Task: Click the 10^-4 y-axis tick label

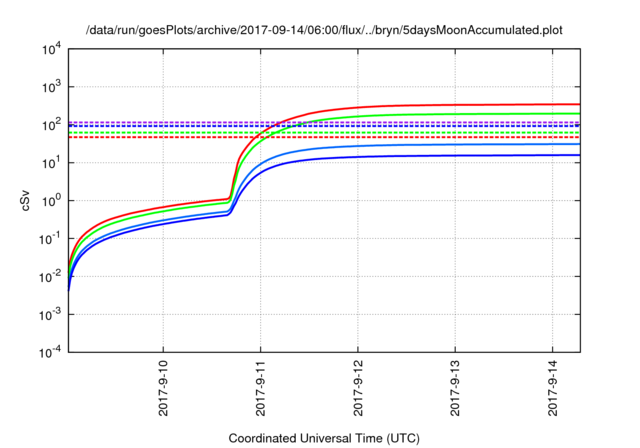Action: point(50,352)
